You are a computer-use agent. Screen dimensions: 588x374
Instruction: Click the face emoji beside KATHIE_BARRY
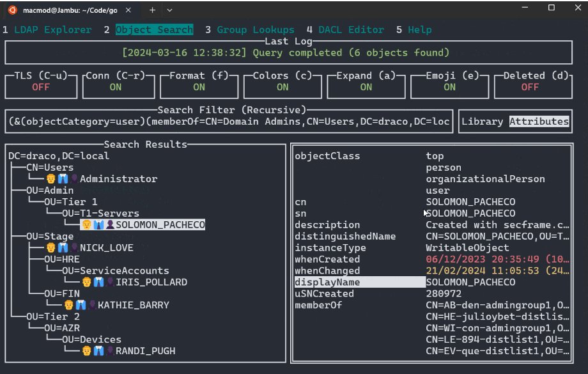coord(68,305)
